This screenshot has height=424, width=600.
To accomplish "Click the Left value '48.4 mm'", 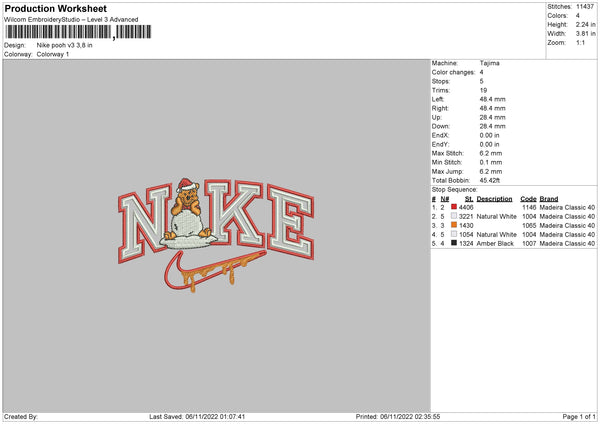I will point(492,99).
